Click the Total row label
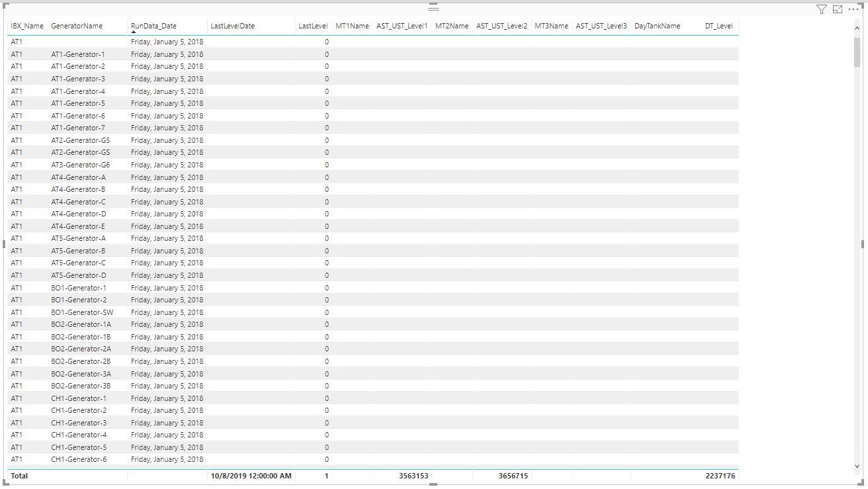Screen dimensions: 868x489 pos(19,476)
